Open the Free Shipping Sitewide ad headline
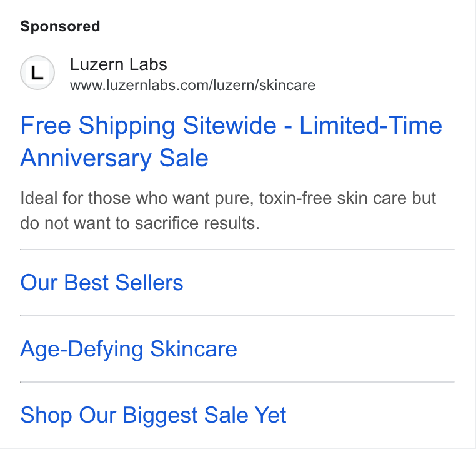The height and width of the screenshot is (449, 476). (231, 141)
